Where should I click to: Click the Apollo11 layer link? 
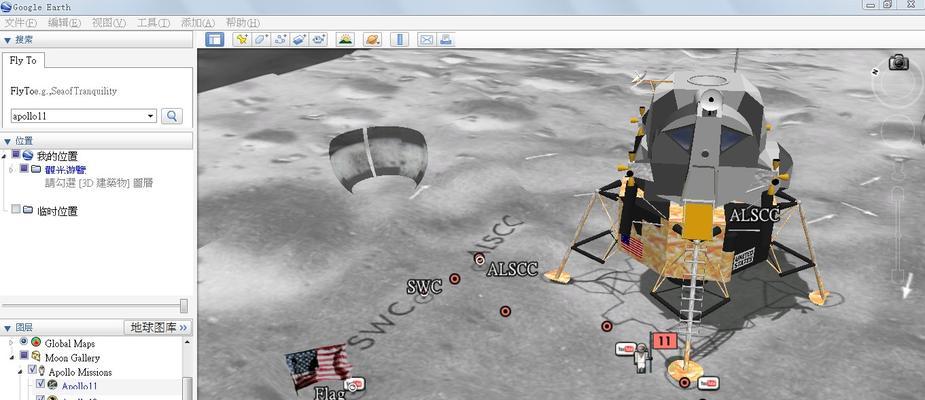click(x=80, y=386)
